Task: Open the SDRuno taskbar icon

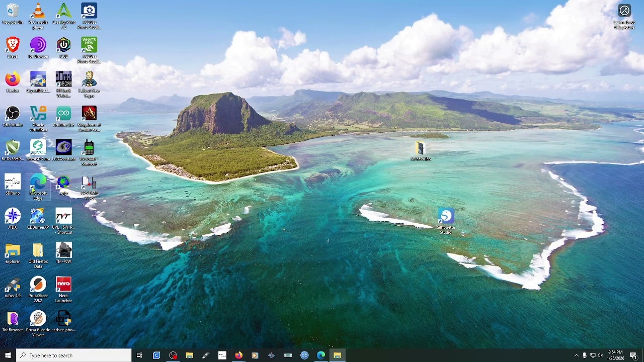Action: point(222,355)
